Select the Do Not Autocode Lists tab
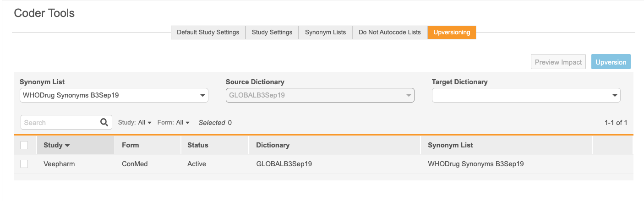Viewport: 644px width, 201px height. pyautogui.click(x=389, y=33)
